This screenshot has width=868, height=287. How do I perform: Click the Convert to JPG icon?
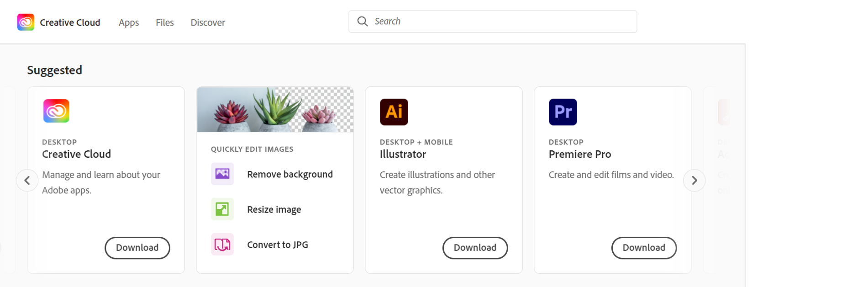pyautogui.click(x=222, y=244)
